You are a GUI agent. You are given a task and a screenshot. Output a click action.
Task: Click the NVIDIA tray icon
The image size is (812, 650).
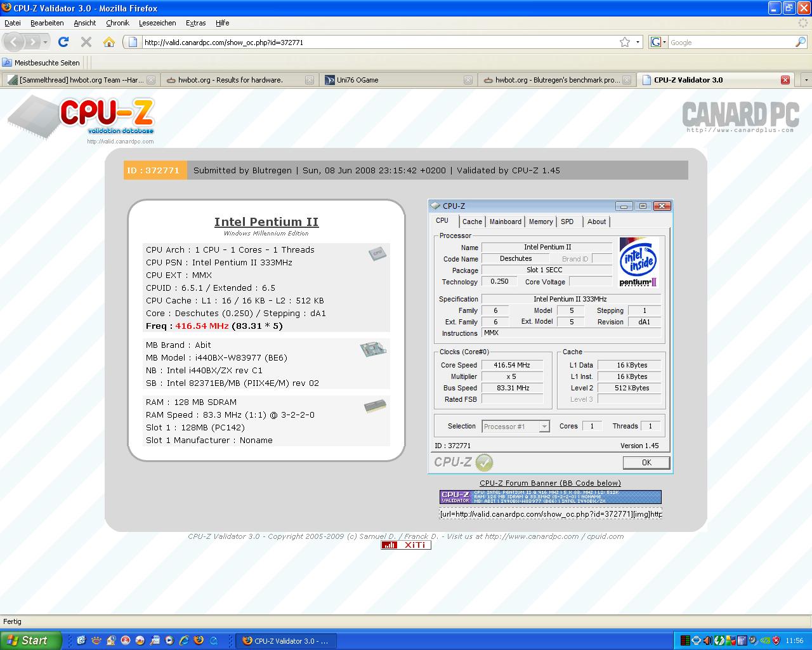(x=765, y=640)
